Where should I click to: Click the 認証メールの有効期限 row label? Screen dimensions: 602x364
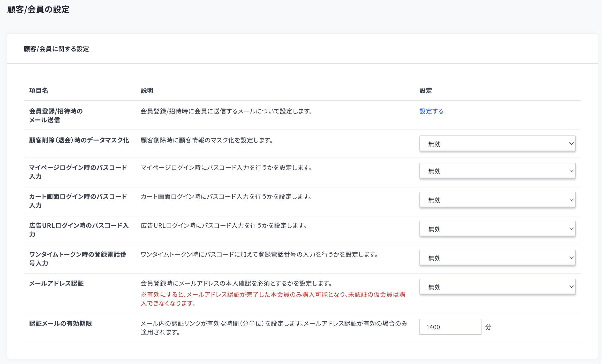point(61,323)
